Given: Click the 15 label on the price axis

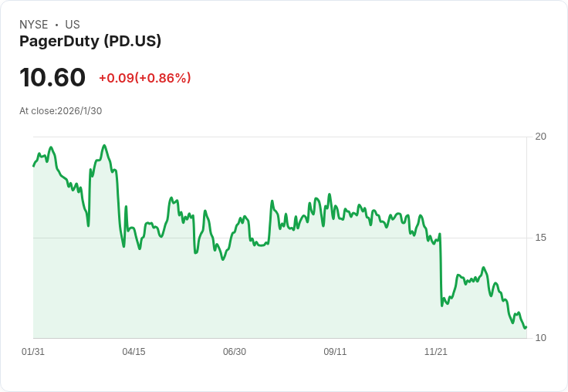Looking at the screenshot, I should tap(541, 238).
